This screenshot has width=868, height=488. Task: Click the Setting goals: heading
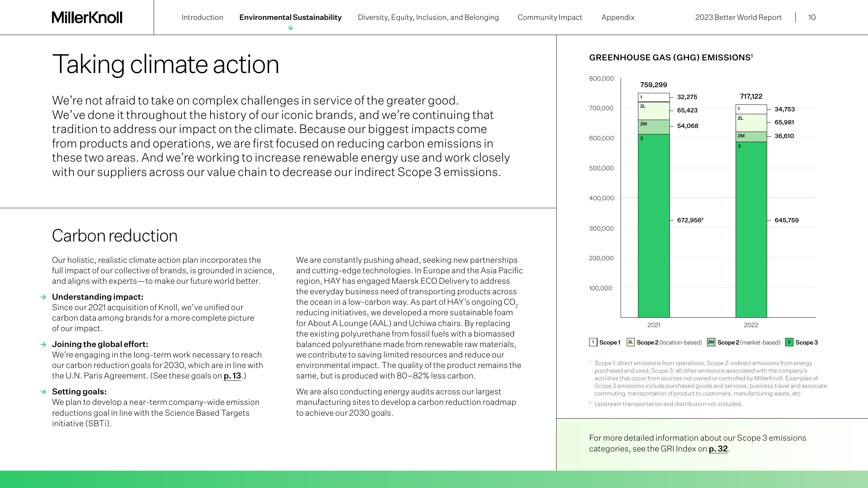tap(79, 391)
